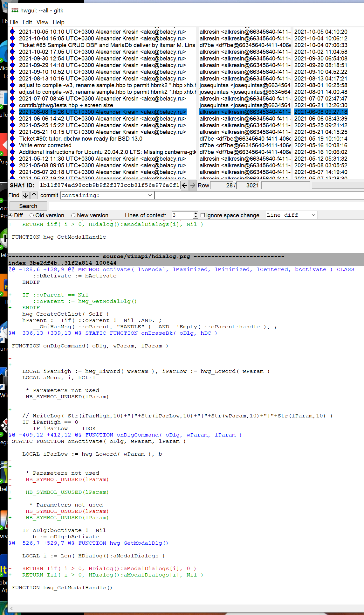Open the File menu
The image size is (364, 615).
pyautogui.click(x=14, y=22)
